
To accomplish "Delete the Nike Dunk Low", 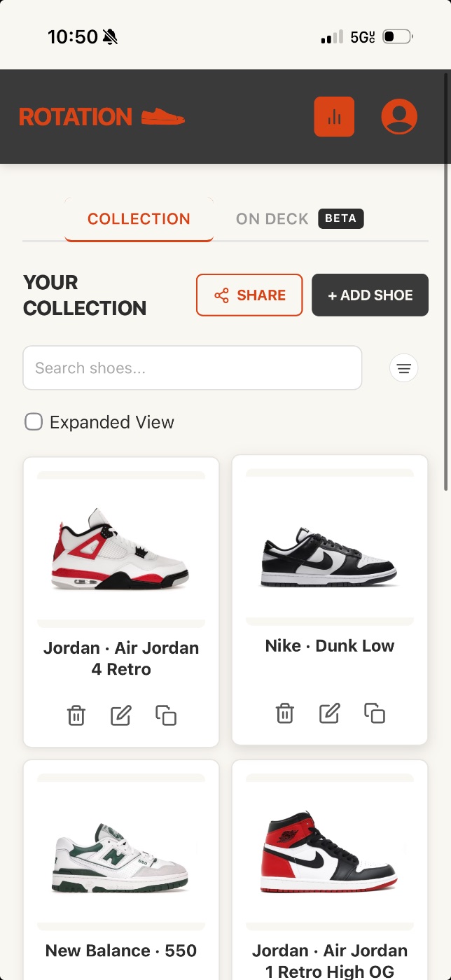I will tap(284, 713).
